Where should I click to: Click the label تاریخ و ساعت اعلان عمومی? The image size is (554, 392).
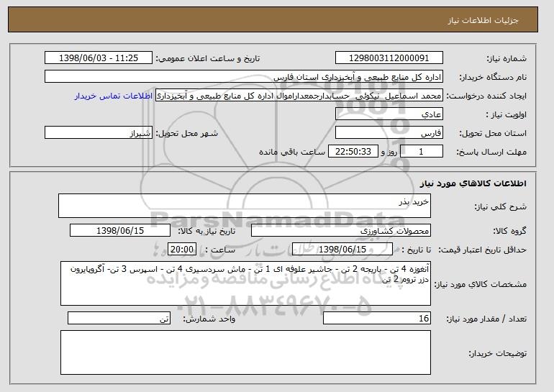(208, 58)
